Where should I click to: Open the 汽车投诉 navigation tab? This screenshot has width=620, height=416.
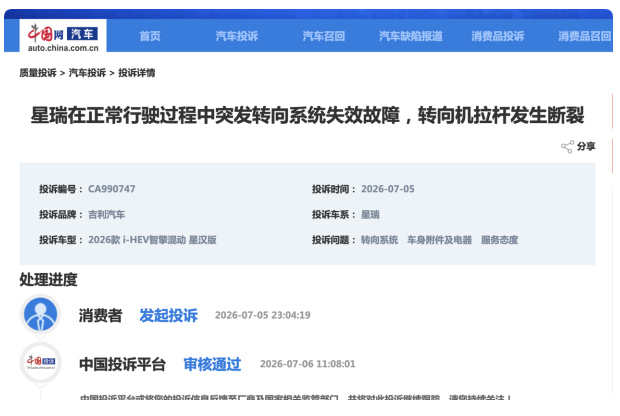pos(237,36)
